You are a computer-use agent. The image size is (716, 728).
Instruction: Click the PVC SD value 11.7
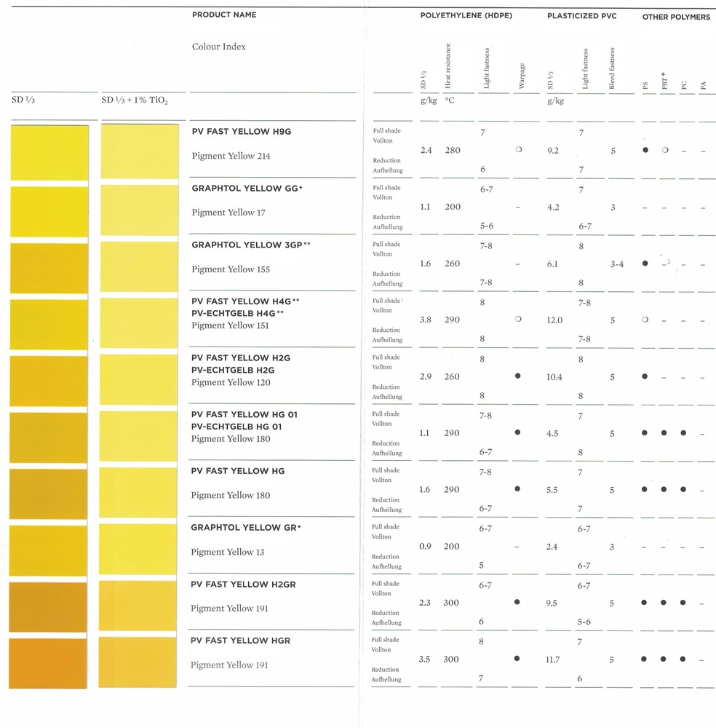[x=553, y=660]
